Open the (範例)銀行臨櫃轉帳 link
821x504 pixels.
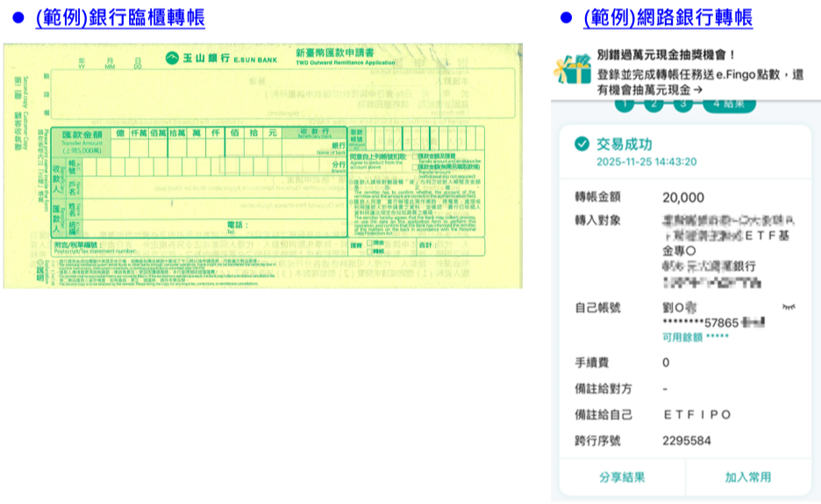point(121,18)
